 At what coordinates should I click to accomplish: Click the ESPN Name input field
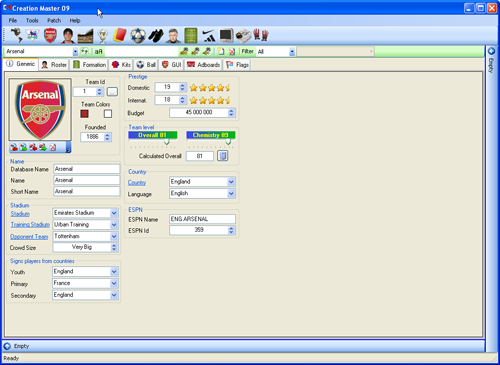(x=202, y=219)
